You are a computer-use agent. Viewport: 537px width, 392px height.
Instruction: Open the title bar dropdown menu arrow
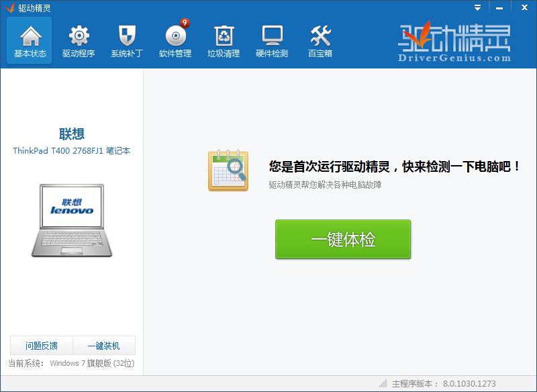(x=478, y=7)
